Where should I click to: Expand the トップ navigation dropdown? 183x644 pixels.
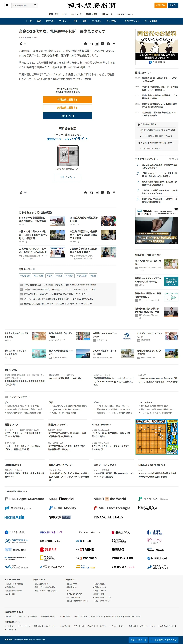tap(30, 21)
